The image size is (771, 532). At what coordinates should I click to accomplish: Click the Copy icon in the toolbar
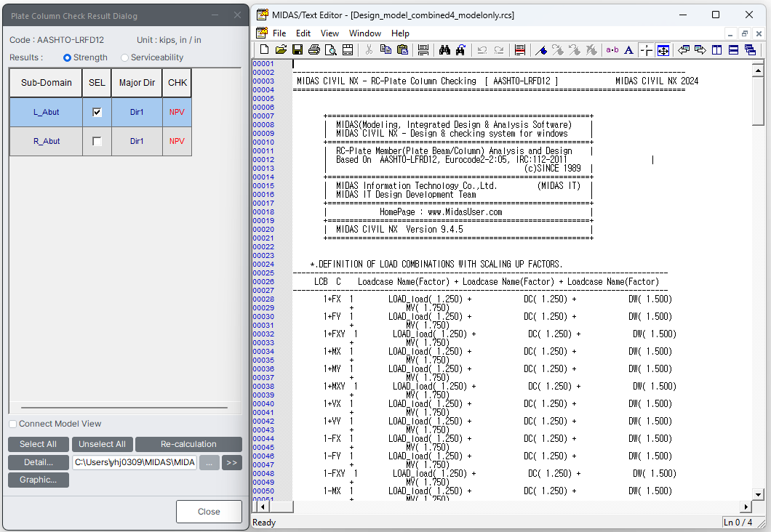click(385, 50)
